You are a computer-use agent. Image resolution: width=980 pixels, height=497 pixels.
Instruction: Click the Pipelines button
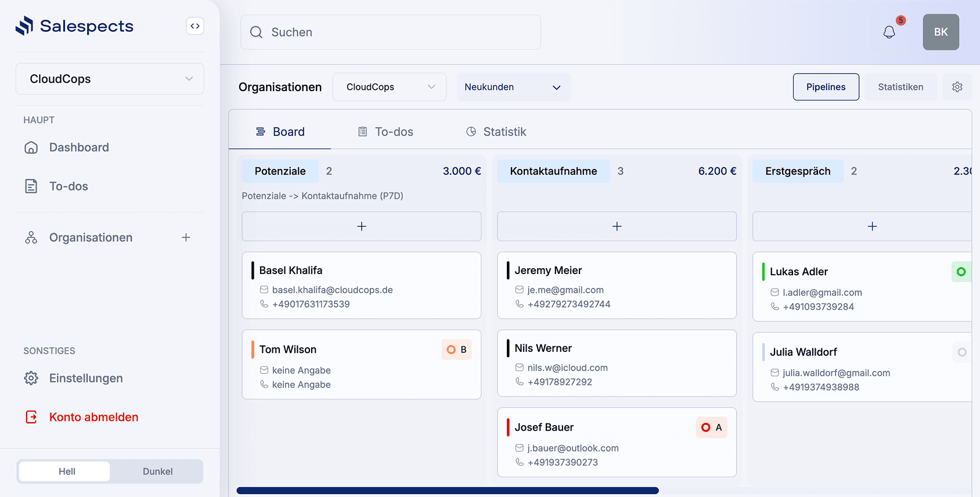point(826,87)
